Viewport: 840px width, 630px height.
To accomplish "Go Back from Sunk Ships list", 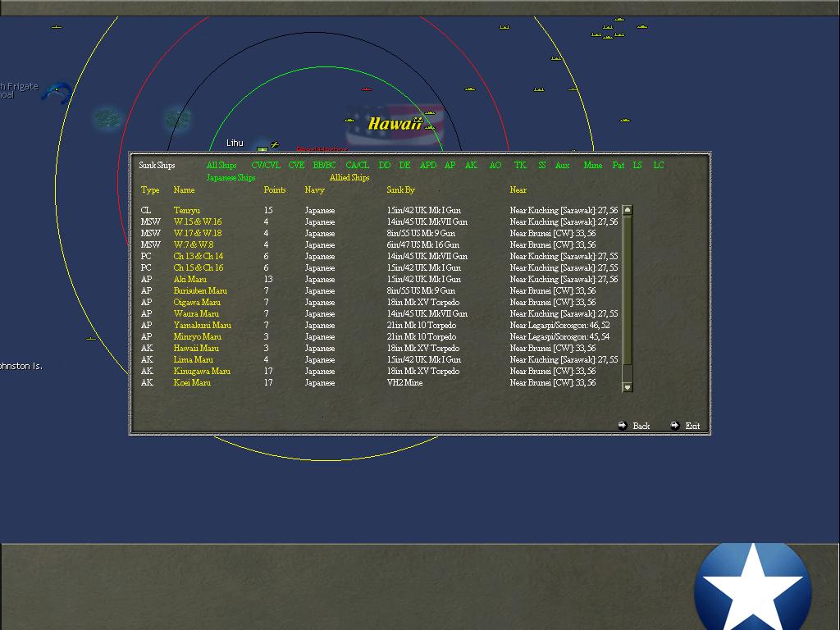I will tap(641, 426).
